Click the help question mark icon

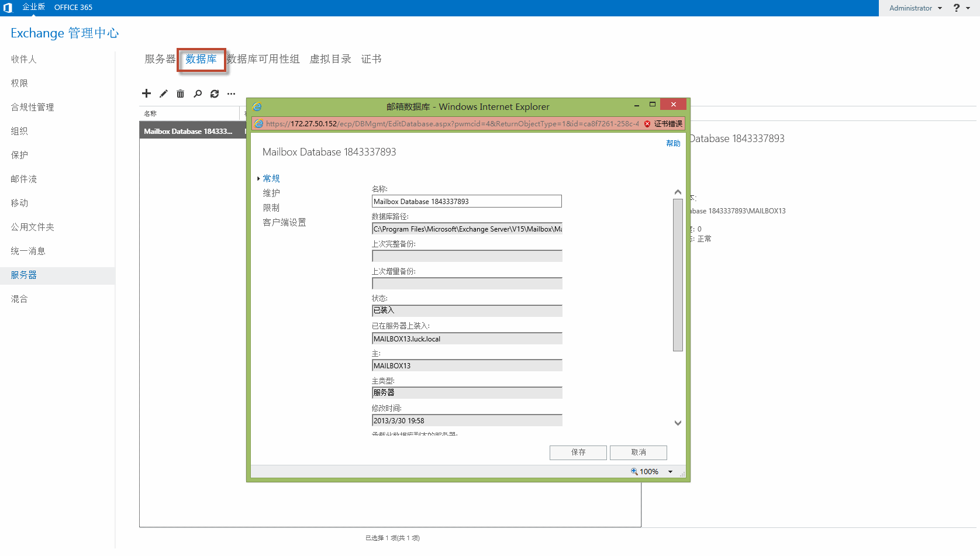957,8
